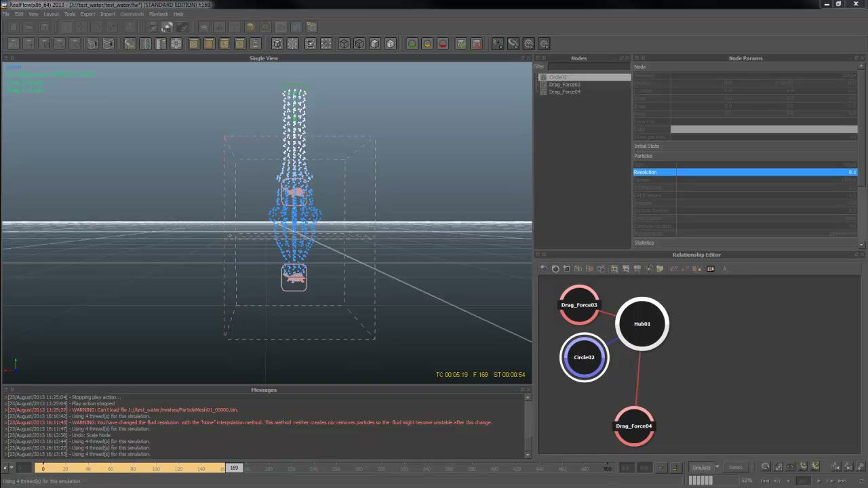Close the Messages panel
This screenshot has height=488, width=868.
(529, 390)
